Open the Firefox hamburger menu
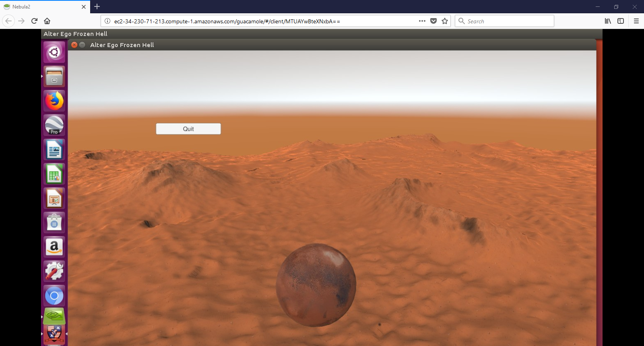The image size is (644, 346). (636, 21)
